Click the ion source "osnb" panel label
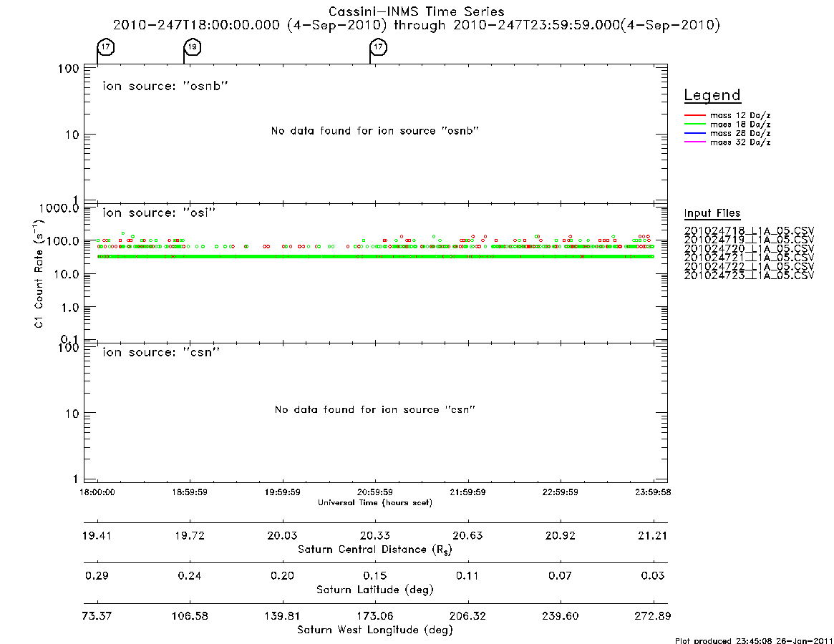 (165, 86)
